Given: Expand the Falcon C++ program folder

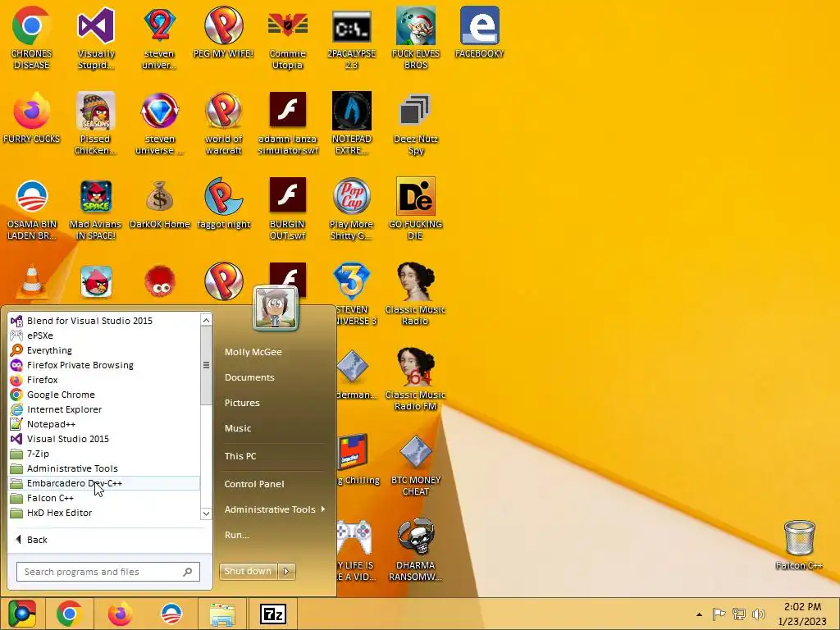Looking at the screenshot, I should 104,498.
